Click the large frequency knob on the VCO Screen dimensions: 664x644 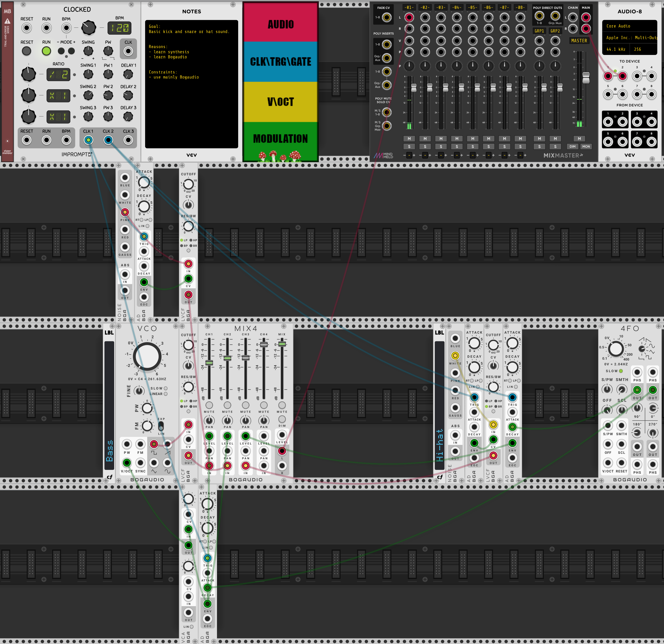[147, 356]
